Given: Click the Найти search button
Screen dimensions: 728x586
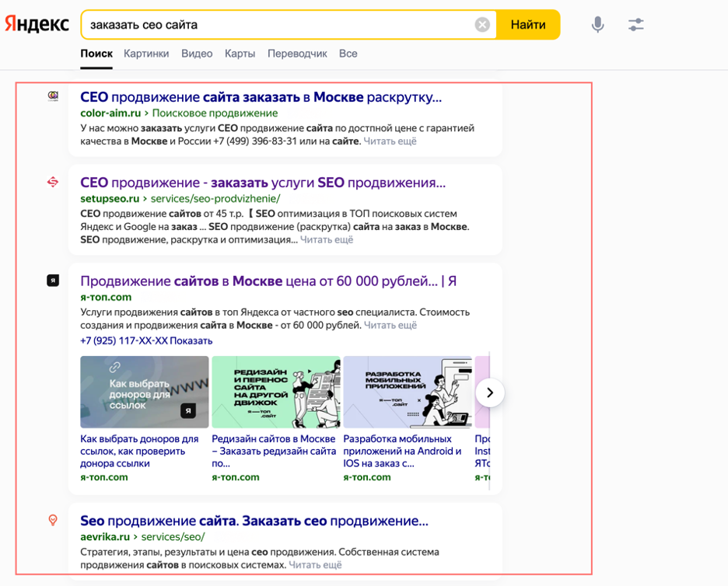Looking at the screenshot, I should point(528,25).
